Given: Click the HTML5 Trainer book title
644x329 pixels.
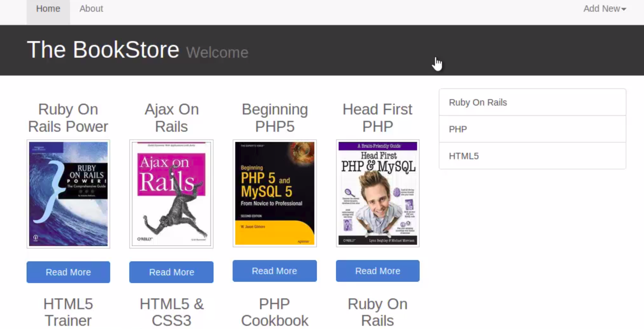Looking at the screenshot, I should 68,312.
